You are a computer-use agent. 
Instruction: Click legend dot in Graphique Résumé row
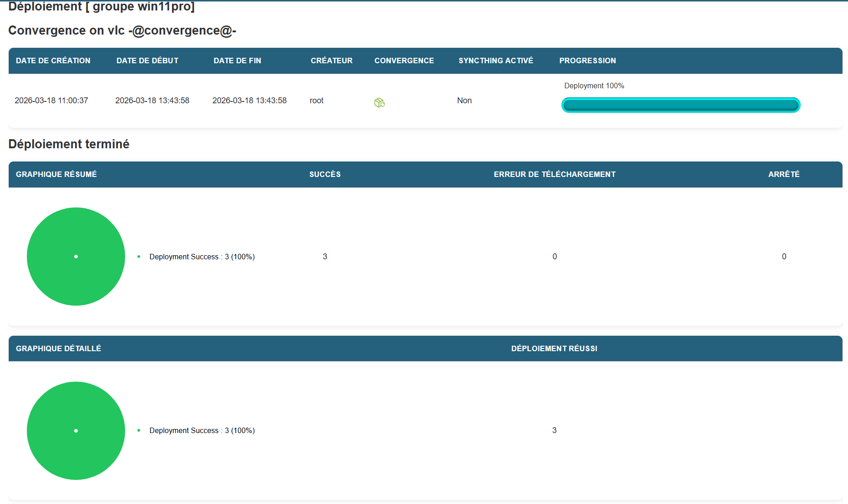pyautogui.click(x=139, y=257)
